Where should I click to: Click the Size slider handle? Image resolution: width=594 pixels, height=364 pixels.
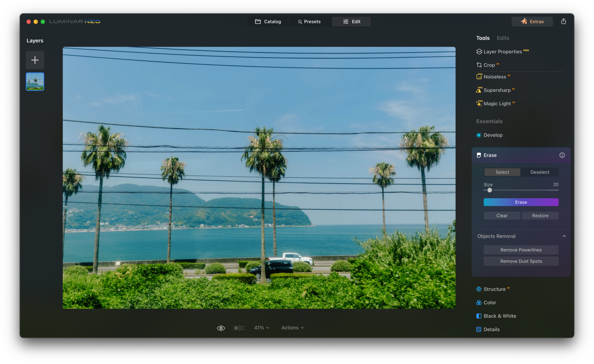(x=490, y=190)
